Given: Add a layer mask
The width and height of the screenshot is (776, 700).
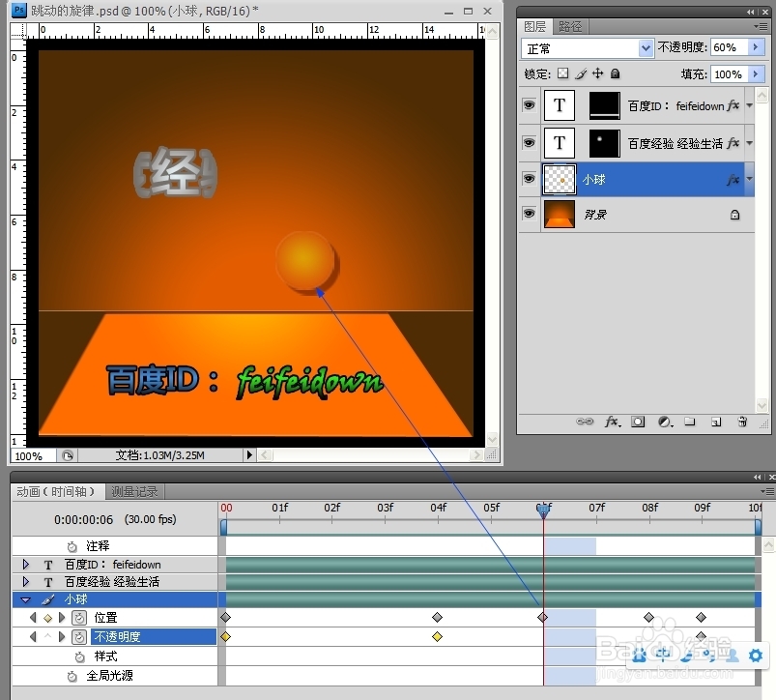Looking at the screenshot, I should tap(638, 422).
